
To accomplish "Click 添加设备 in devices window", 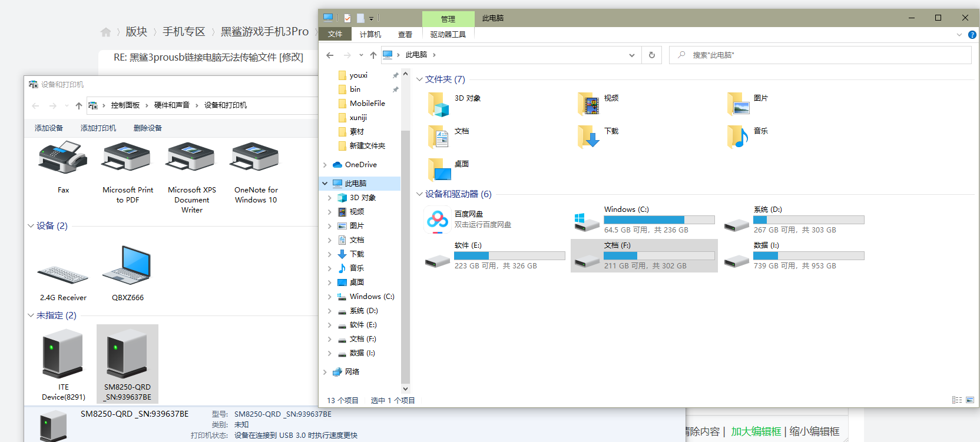I will [49, 128].
